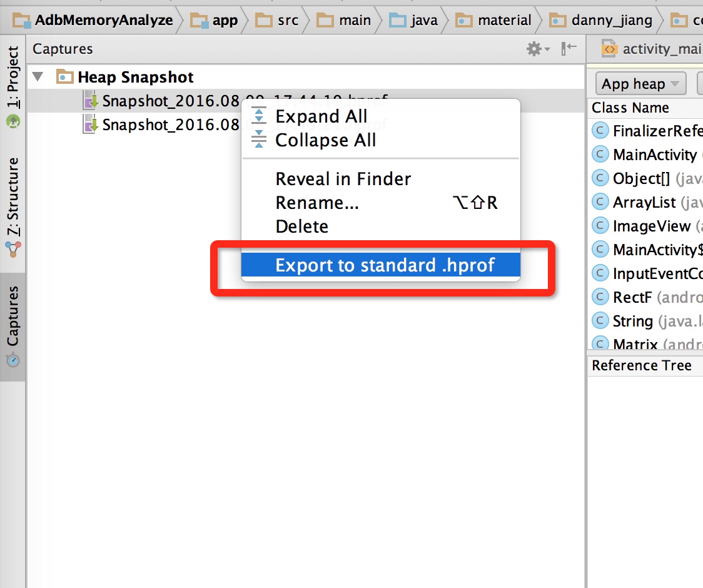This screenshot has width=703, height=588.
Task: Open the App heap dropdown
Action: click(x=640, y=83)
